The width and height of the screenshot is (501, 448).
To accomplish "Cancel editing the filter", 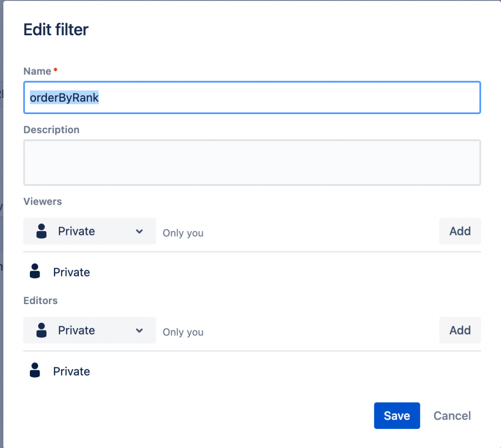I will pos(452,416).
